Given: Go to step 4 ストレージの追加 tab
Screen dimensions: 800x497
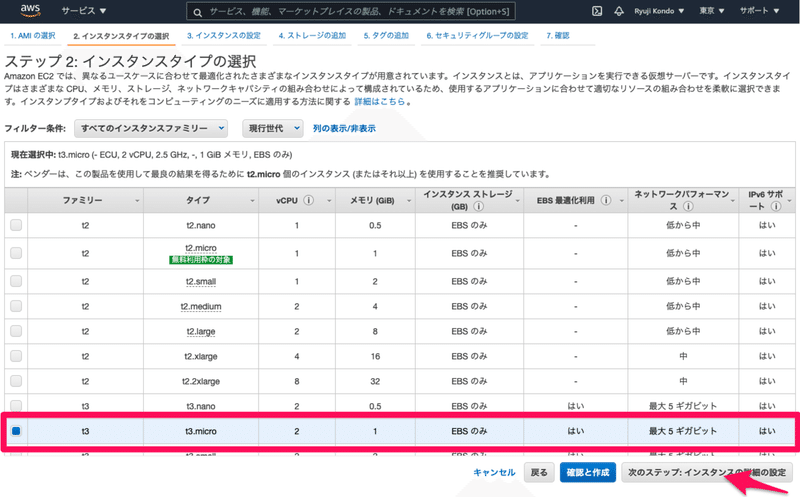Looking at the screenshot, I should tap(312, 36).
